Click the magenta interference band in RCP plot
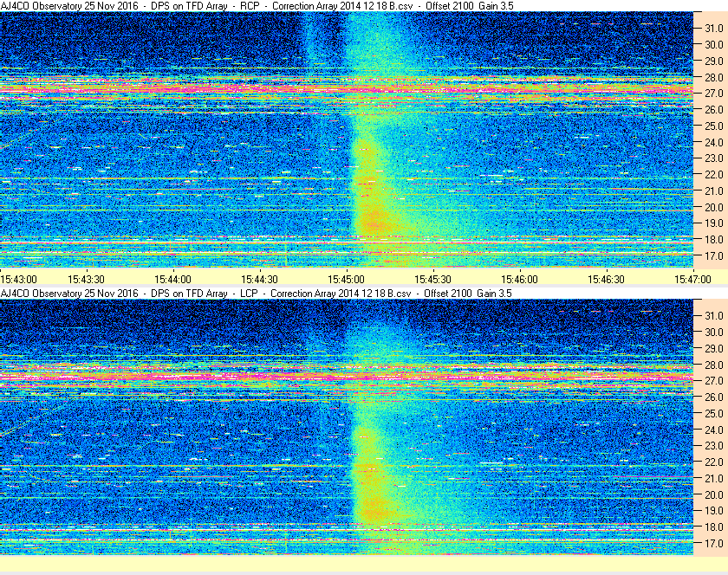 (347, 88)
